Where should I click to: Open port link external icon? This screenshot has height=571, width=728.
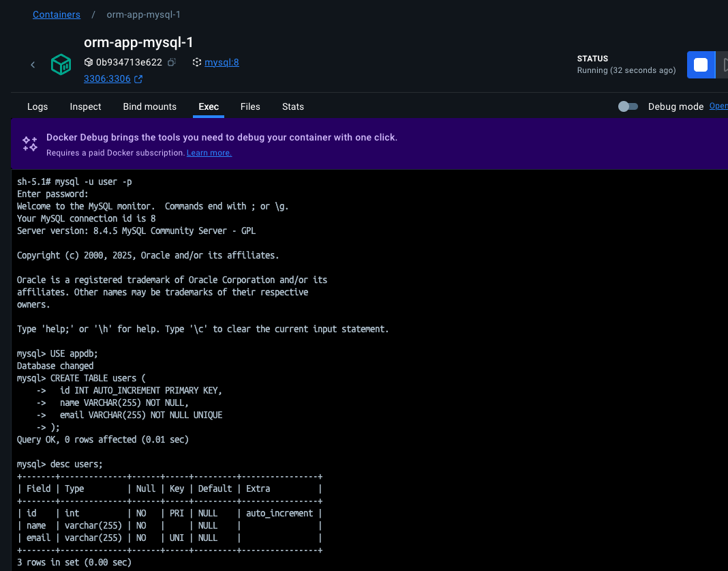pyautogui.click(x=138, y=79)
